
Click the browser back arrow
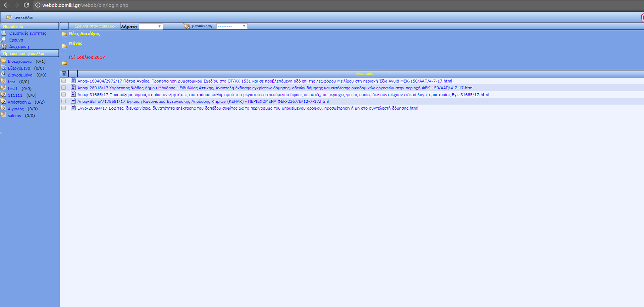6,5
